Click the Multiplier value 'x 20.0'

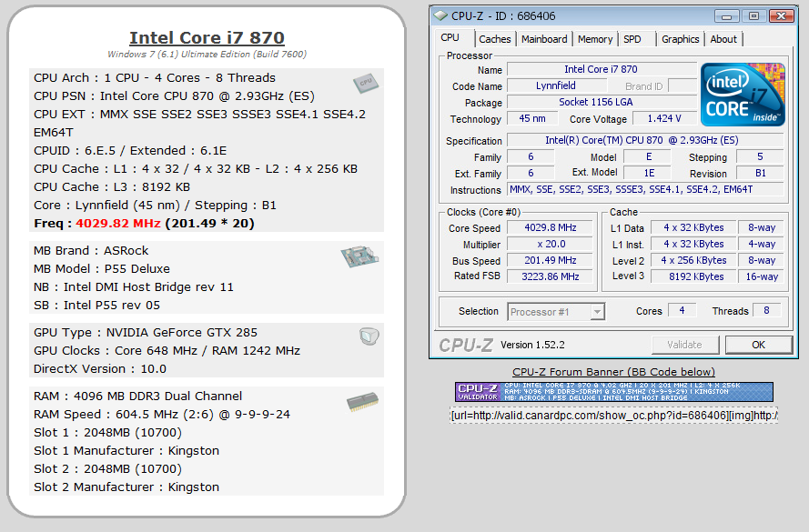(551, 244)
